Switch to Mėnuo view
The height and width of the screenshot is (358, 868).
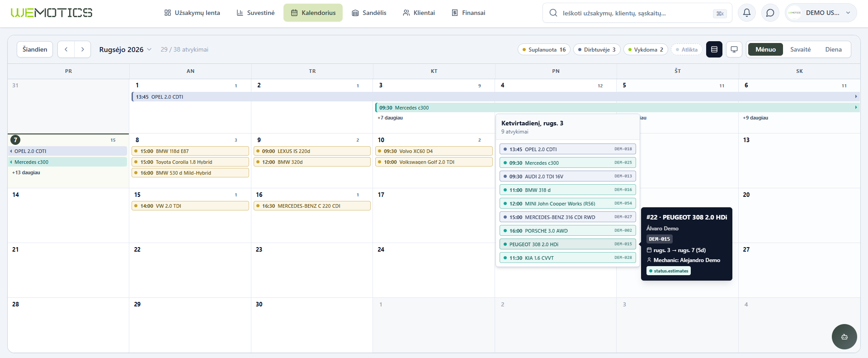[x=765, y=49]
